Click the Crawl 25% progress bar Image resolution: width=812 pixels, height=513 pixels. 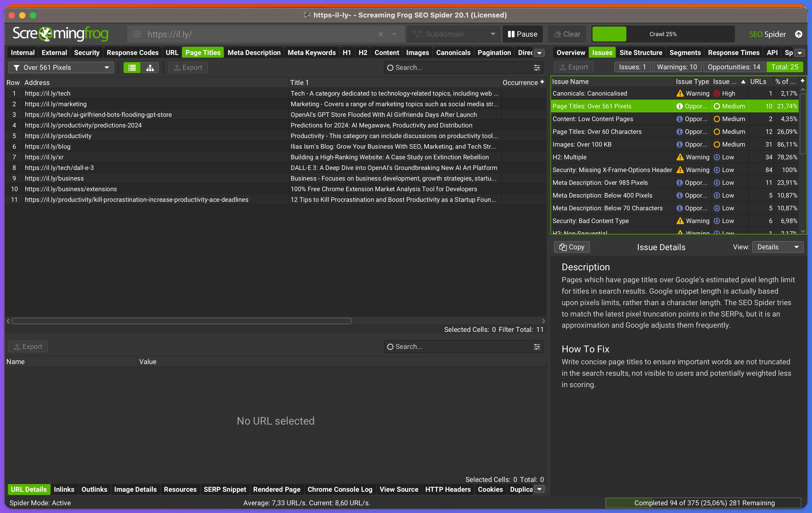(x=663, y=34)
